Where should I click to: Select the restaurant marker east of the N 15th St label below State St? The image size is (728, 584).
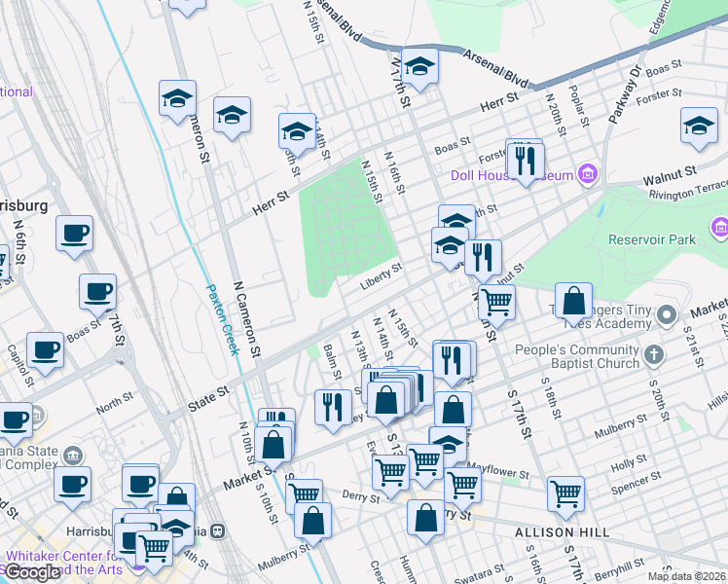451,363
